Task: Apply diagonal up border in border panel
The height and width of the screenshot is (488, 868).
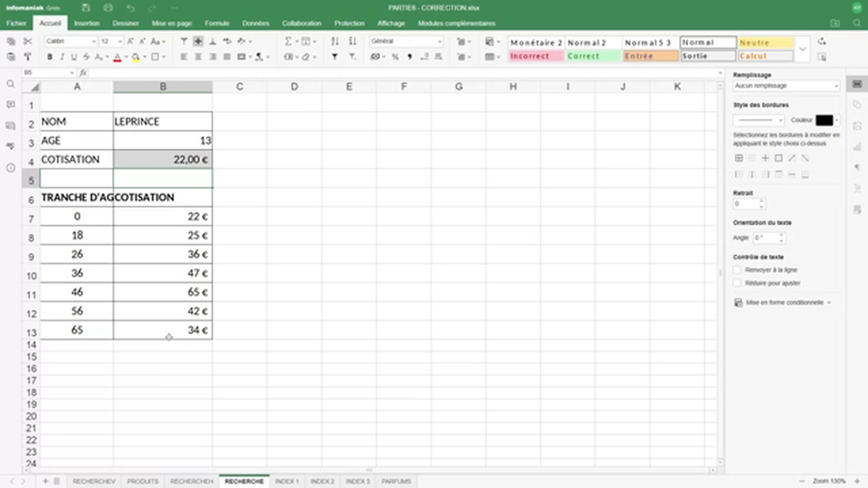Action: coord(792,158)
